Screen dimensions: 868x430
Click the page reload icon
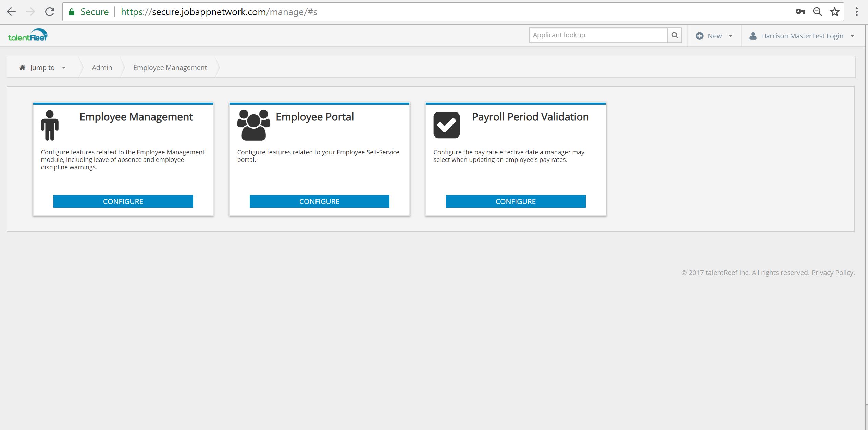50,11
